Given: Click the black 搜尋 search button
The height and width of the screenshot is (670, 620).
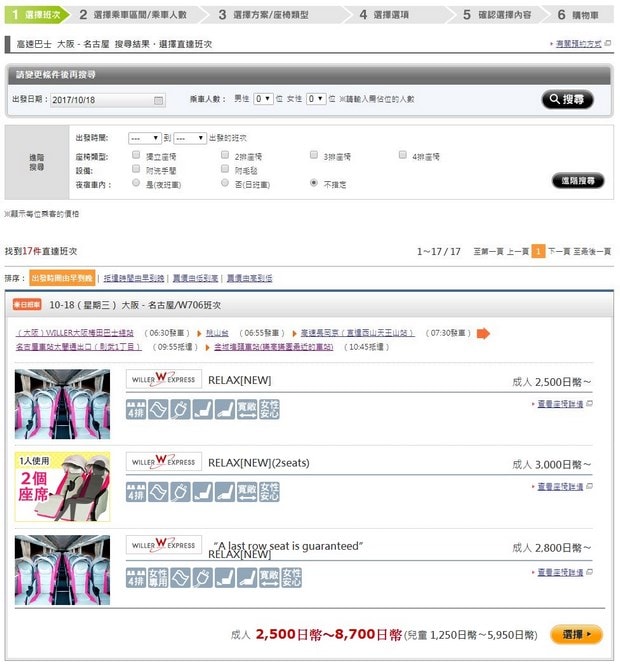Looking at the screenshot, I should coord(567,100).
